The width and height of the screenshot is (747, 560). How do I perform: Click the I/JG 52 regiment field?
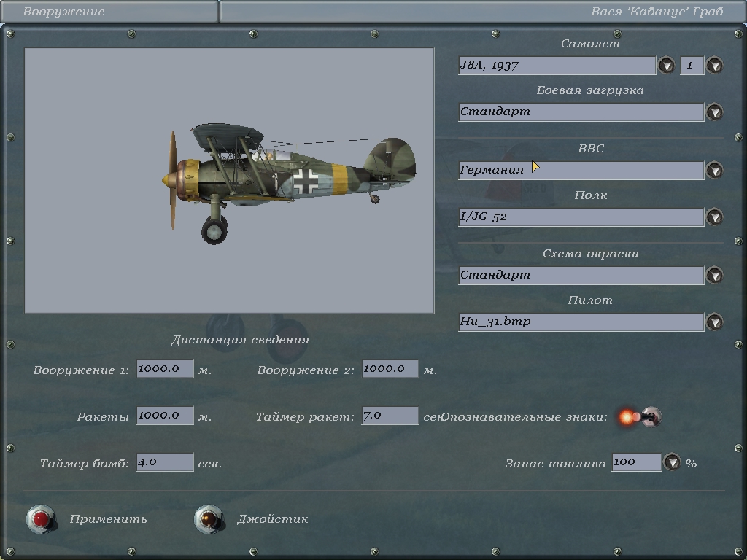(581, 217)
